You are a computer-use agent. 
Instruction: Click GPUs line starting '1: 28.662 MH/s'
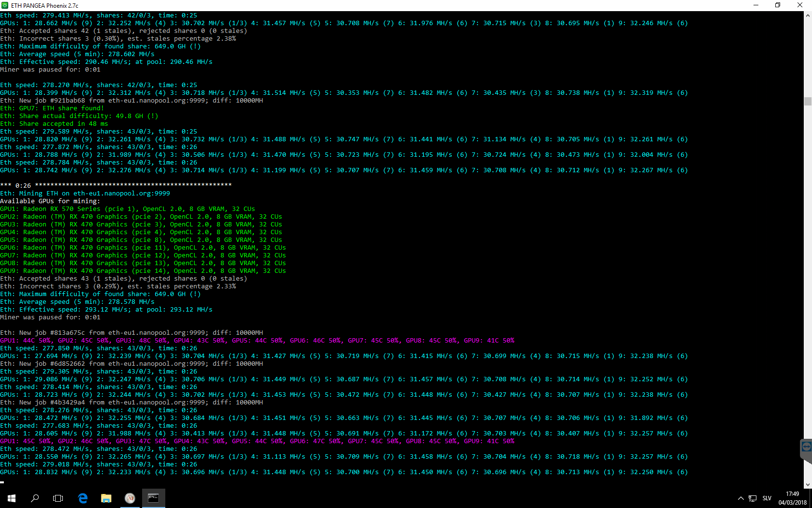(344, 23)
